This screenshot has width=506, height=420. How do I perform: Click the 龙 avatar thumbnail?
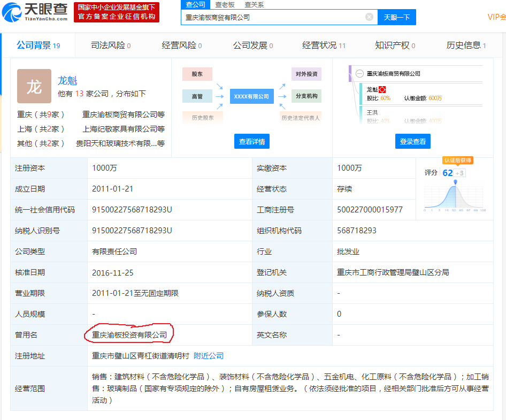point(34,86)
